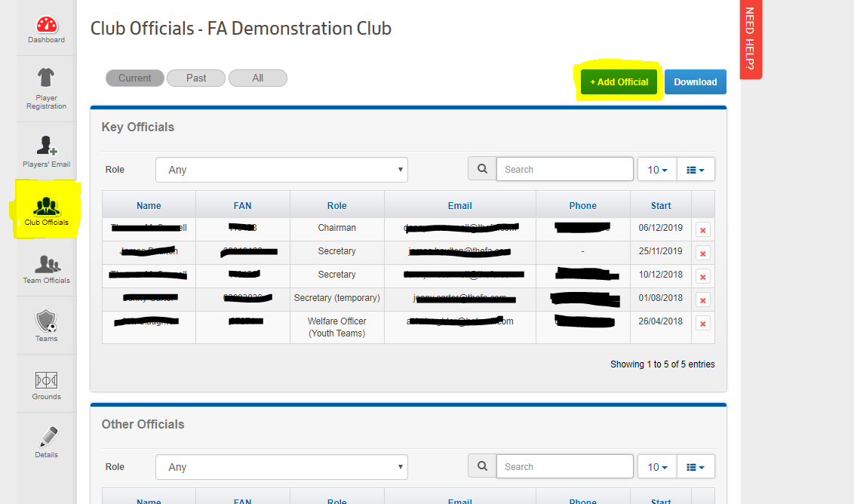Remove Secretary row dated 10/12/2018
This screenshot has height=504, width=854.
click(702, 277)
